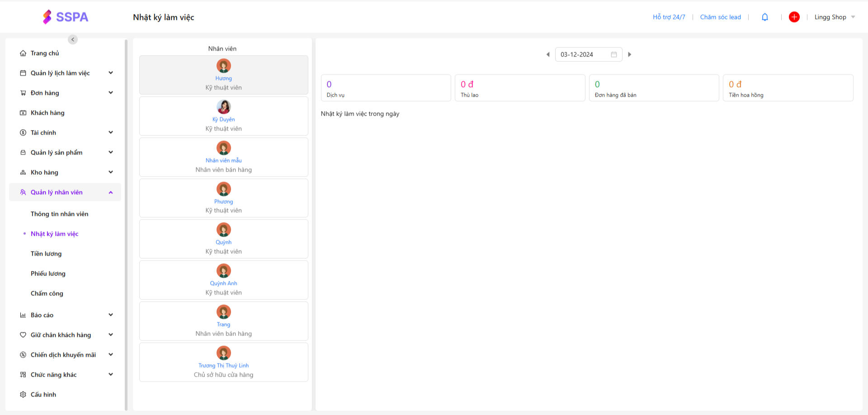Click the Cấu hình gear icon
The width and height of the screenshot is (868, 415).
pos(23,395)
